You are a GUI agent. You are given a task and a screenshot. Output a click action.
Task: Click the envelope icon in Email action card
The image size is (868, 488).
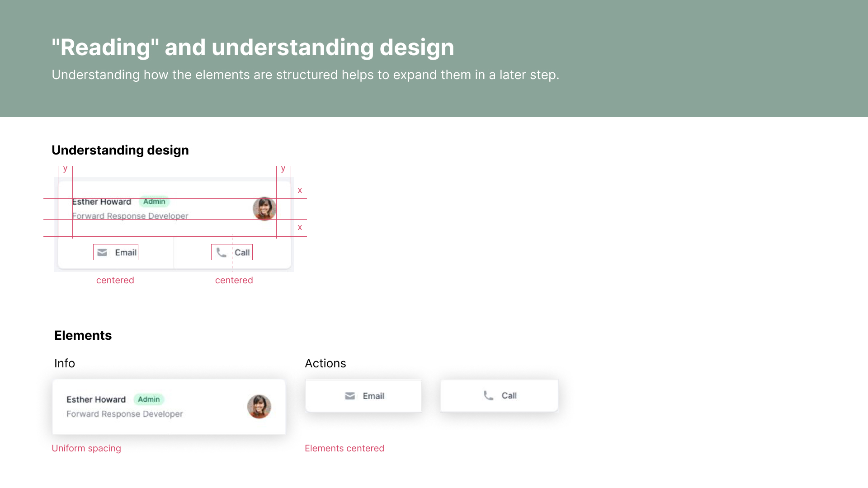[x=350, y=396]
